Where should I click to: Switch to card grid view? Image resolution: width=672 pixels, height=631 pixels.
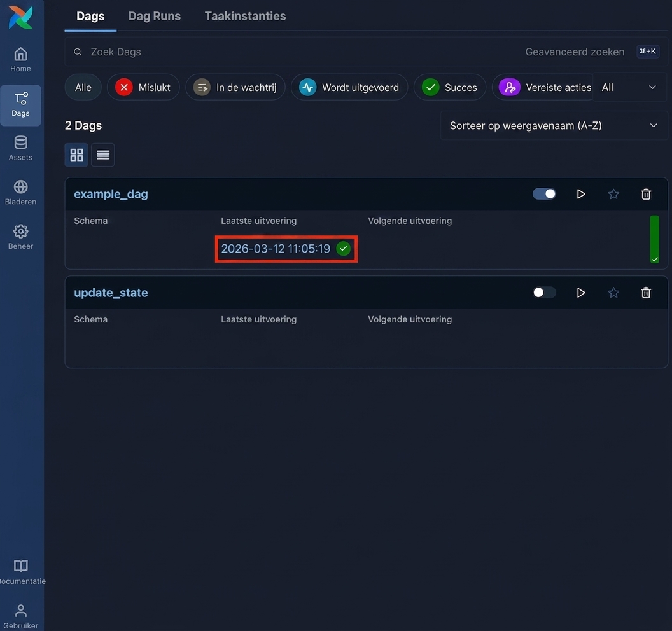pos(76,155)
